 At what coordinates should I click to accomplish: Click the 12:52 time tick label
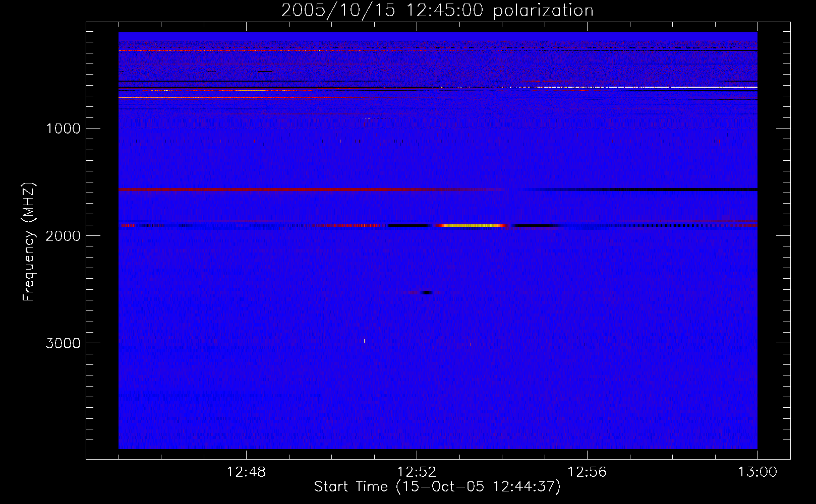click(417, 472)
